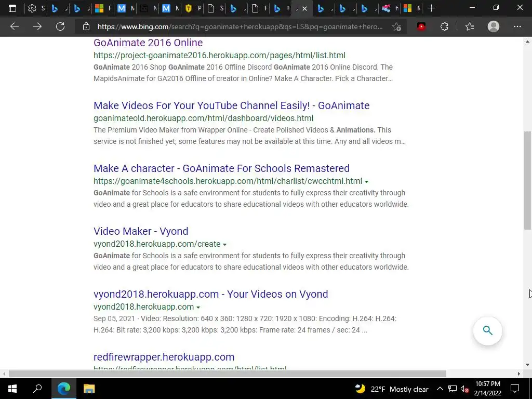This screenshot has width=532, height=399.
Task: Open Windows taskbar search
Action: (x=37, y=389)
